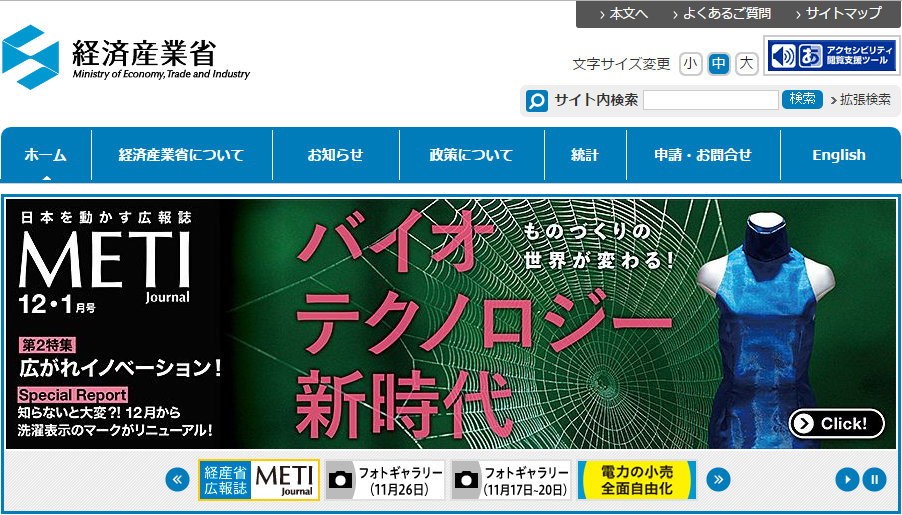This screenshot has width=902, height=515.
Task: Open the 統計 menu
Action: (585, 155)
